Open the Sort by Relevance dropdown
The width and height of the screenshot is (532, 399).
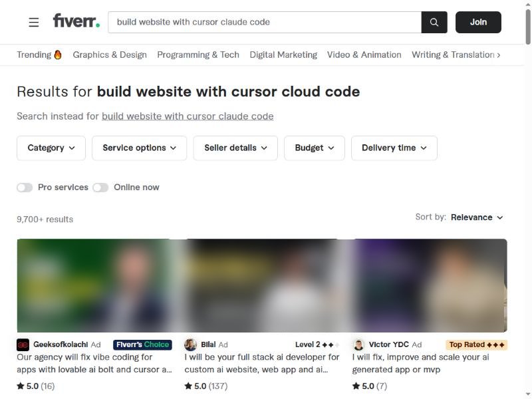pyautogui.click(x=477, y=217)
